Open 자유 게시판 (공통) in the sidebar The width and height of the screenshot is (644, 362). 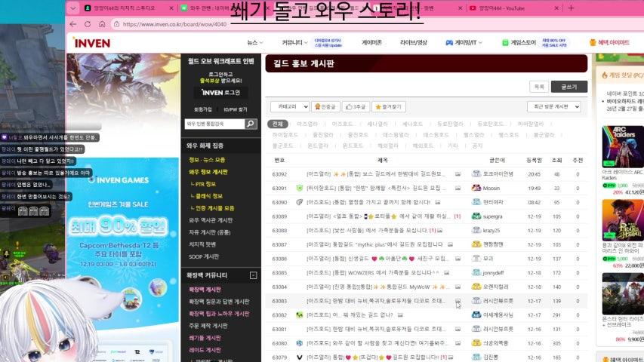(209, 232)
